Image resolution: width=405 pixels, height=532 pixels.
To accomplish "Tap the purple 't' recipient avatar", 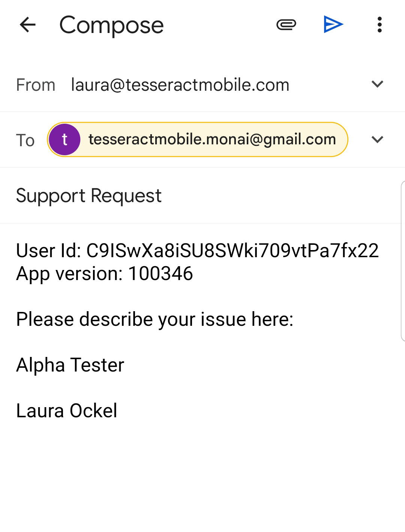I will [64, 139].
